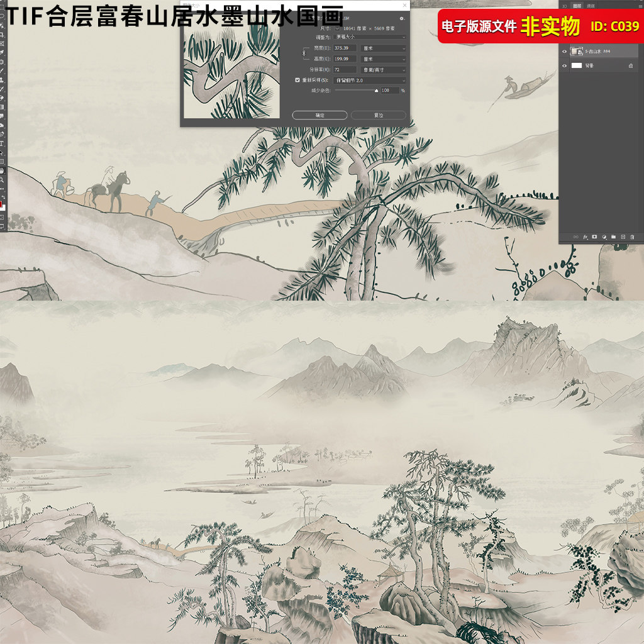Create a new layer group folder
This screenshot has height=644, width=644.
coord(613,237)
